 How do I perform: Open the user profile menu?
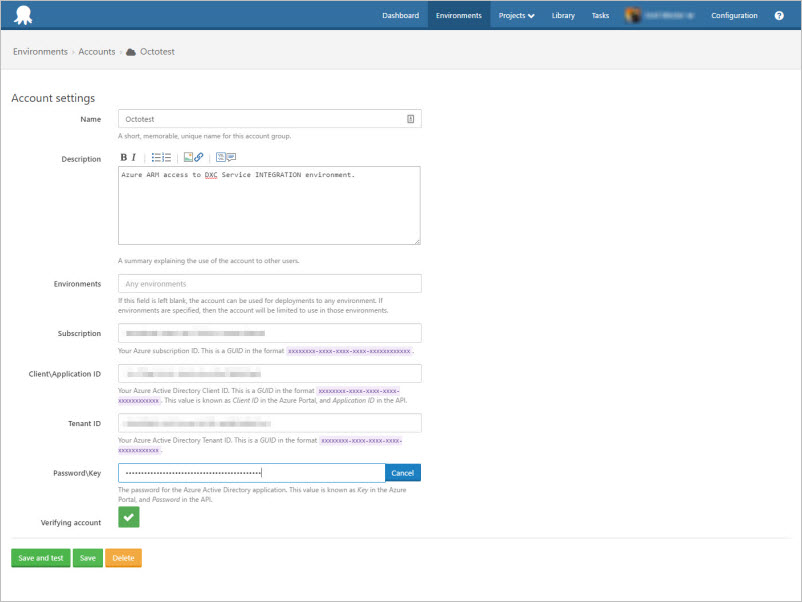660,15
